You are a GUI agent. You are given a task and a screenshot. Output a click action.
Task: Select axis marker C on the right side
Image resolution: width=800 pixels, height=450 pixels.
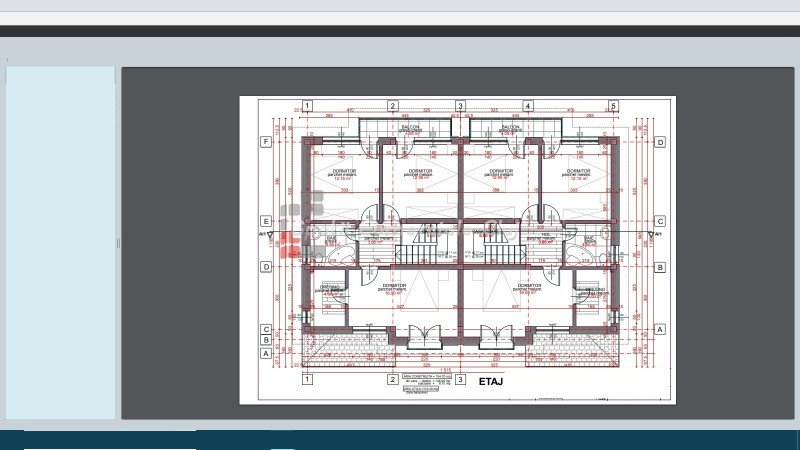coord(660,221)
